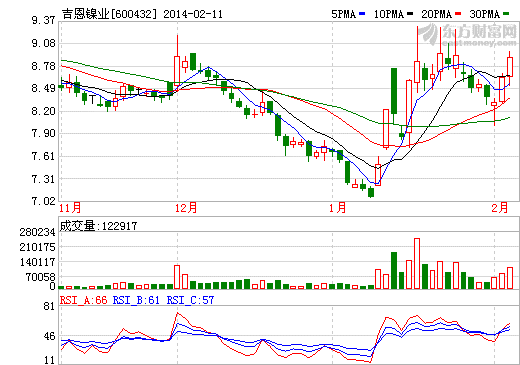Screen dimensions: 520x365
Task: Click the 7.02 price axis label
Action: [x=43, y=201]
